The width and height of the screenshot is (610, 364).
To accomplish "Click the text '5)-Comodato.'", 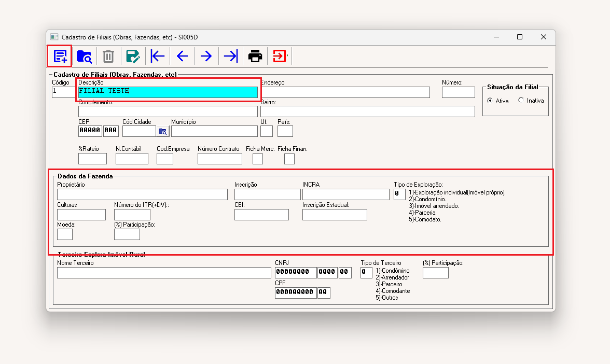I will [425, 219].
